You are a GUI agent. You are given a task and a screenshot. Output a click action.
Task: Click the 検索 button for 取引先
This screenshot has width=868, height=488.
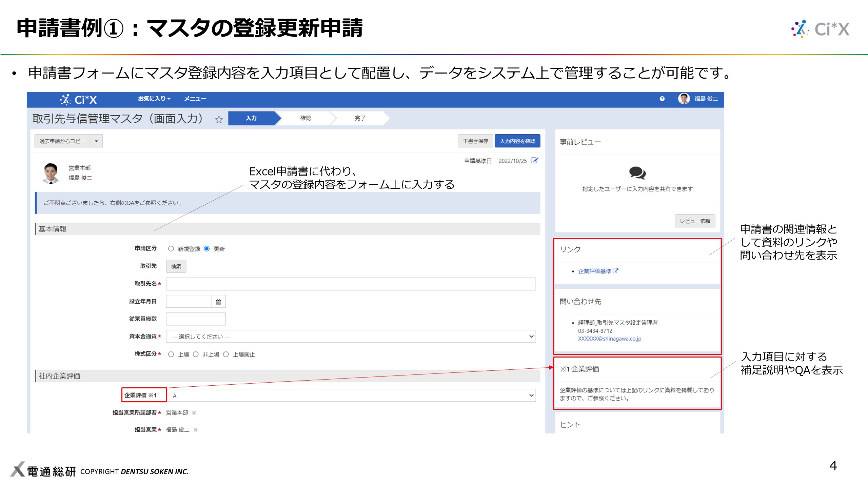click(176, 266)
